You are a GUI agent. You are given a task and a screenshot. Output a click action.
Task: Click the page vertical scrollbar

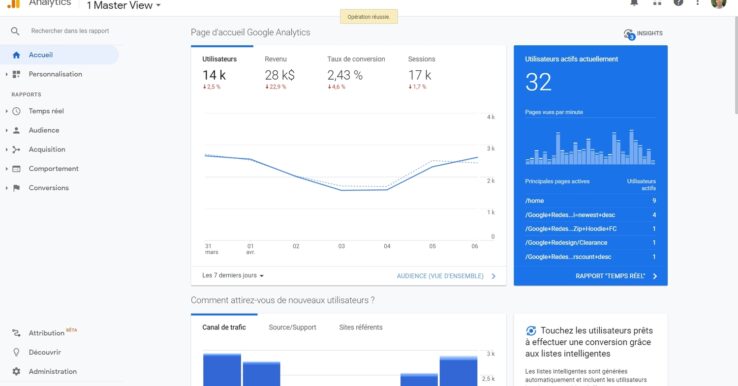(x=736, y=64)
